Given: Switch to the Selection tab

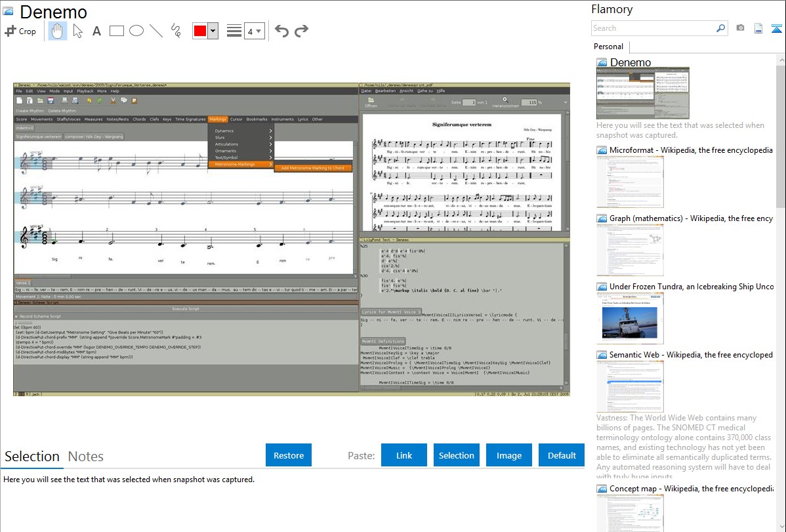Looking at the screenshot, I should coord(32,457).
